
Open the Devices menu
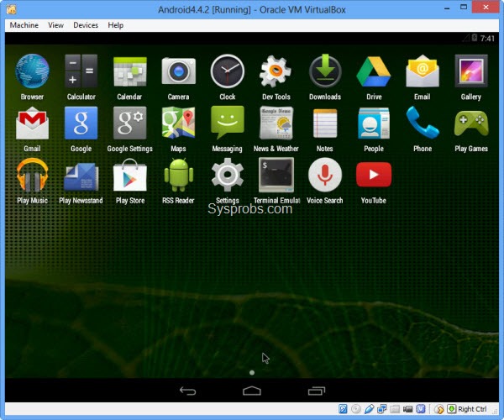click(x=86, y=25)
